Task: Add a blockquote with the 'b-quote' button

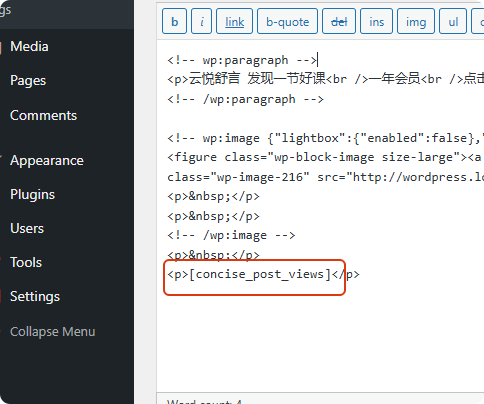Action: 287,22
